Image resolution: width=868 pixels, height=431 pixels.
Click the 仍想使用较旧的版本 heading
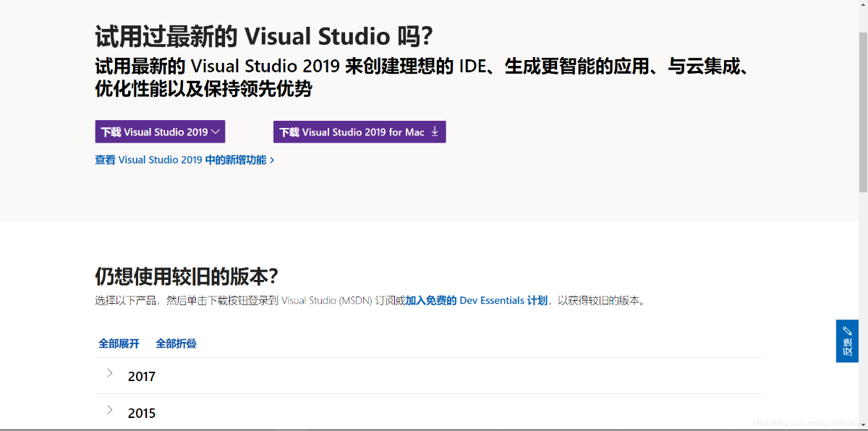pyautogui.click(x=187, y=276)
